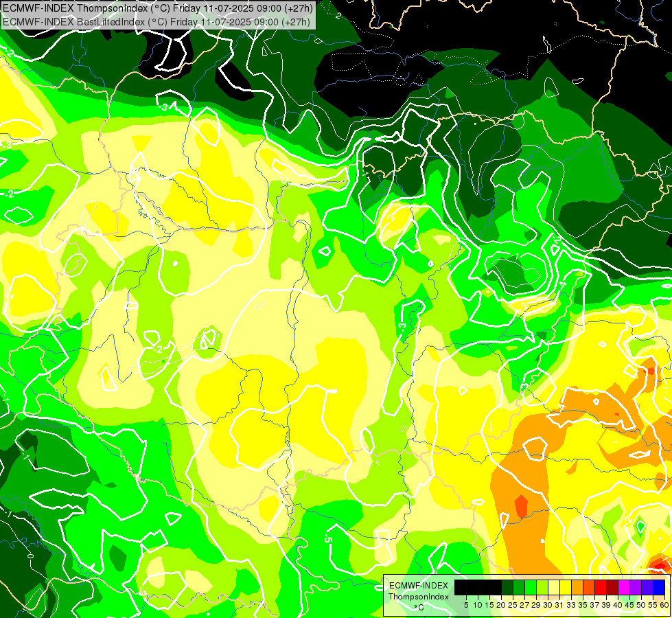The height and width of the screenshot is (618, 672).
Task: Click the legend tick value 33
Action: [x=571, y=605]
